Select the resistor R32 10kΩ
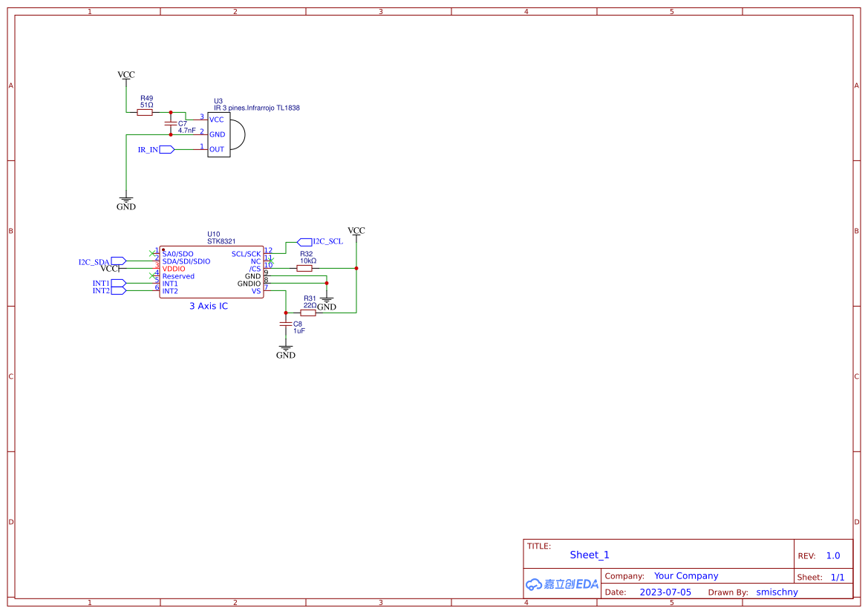The height and width of the screenshot is (614, 868). pos(304,268)
